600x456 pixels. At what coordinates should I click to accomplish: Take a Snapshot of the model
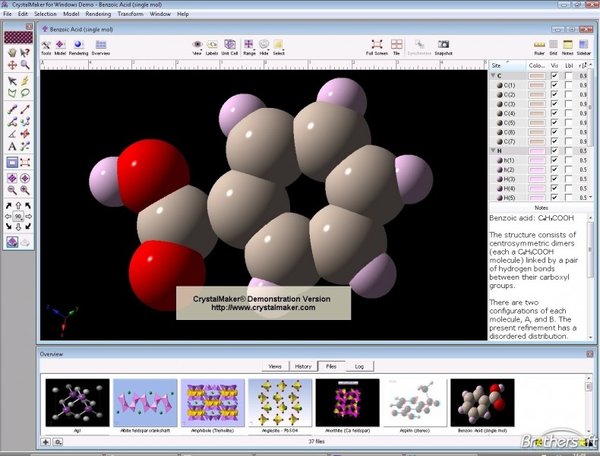click(x=444, y=46)
